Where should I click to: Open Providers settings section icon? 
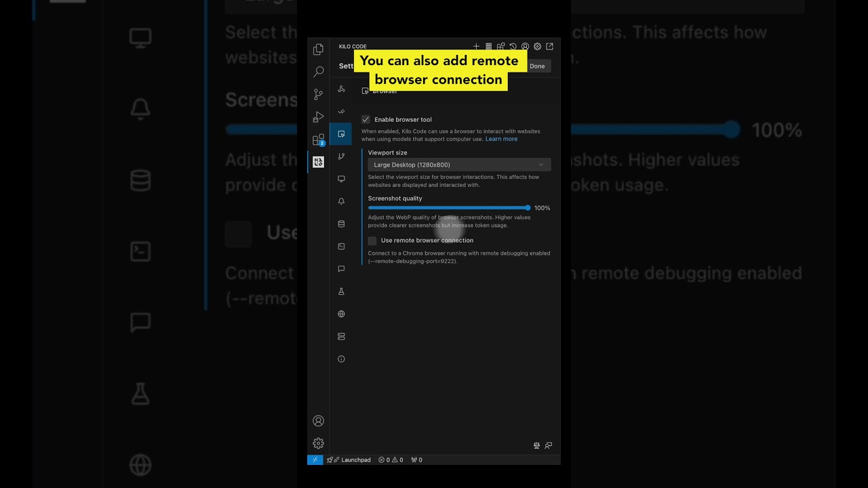click(341, 89)
